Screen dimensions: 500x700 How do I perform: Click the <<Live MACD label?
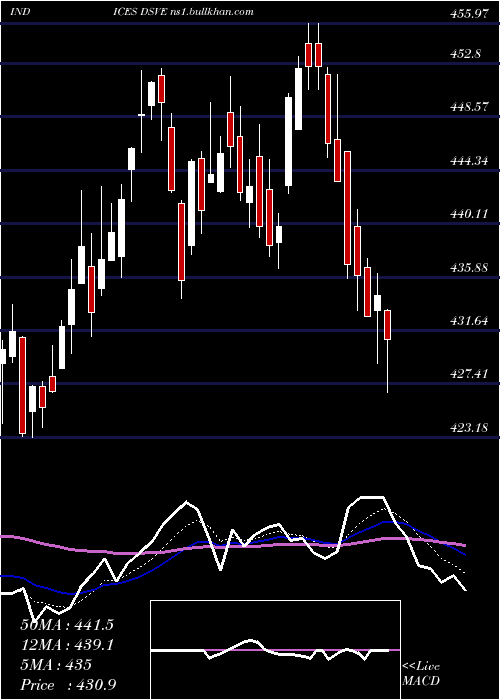[421, 673]
